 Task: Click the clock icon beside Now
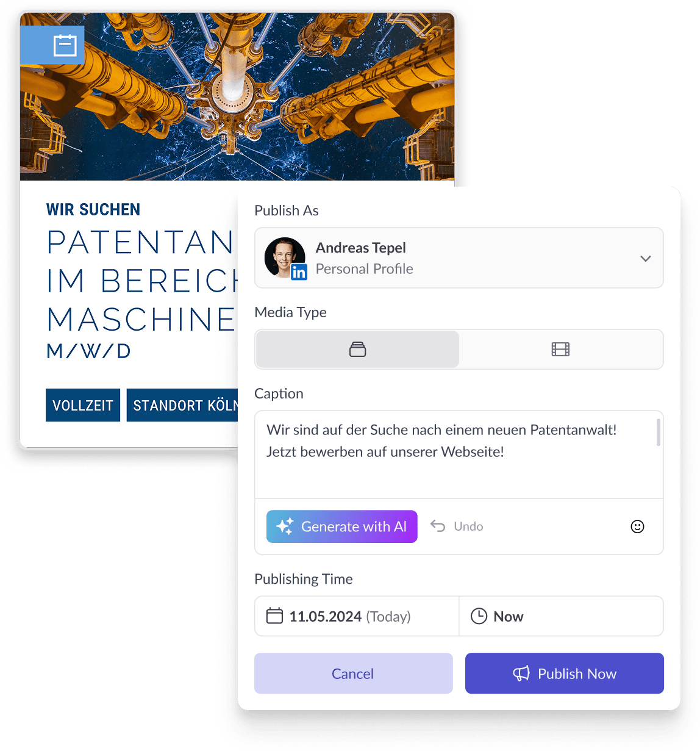(x=479, y=616)
